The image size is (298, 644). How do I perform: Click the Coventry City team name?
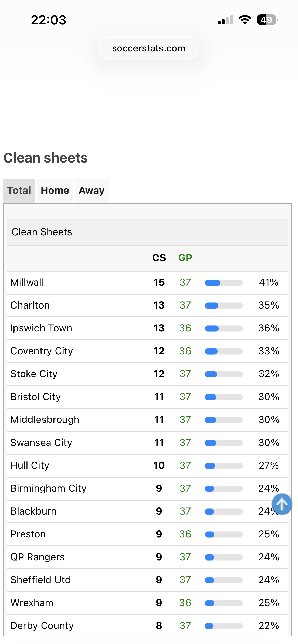[x=42, y=351]
